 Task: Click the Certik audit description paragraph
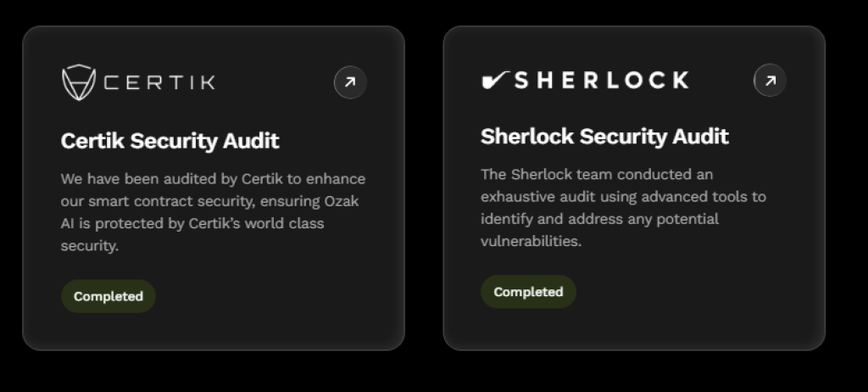tap(212, 212)
